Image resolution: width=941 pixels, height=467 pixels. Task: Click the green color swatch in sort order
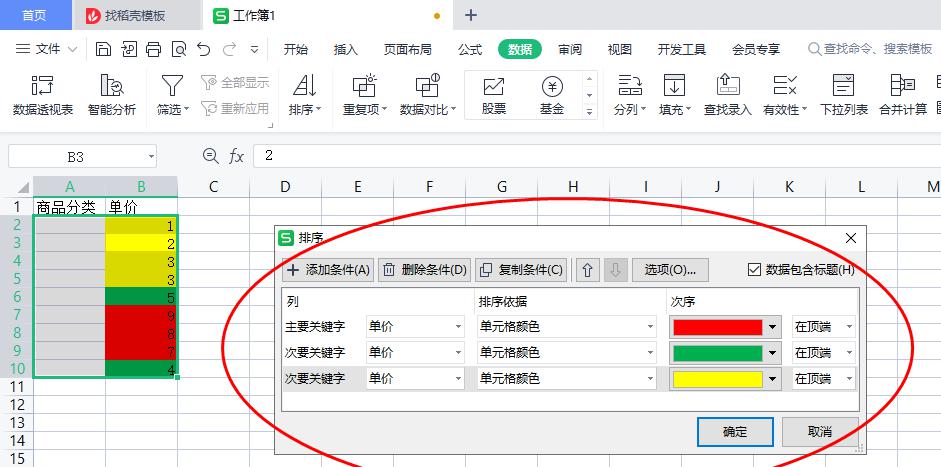coord(718,353)
